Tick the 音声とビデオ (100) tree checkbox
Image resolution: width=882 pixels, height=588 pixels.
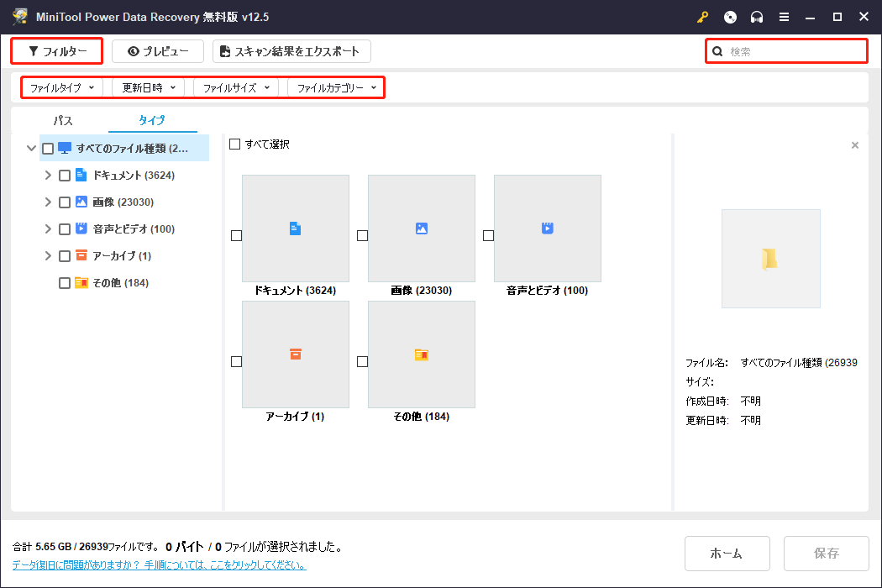click(x=64, y=229)
